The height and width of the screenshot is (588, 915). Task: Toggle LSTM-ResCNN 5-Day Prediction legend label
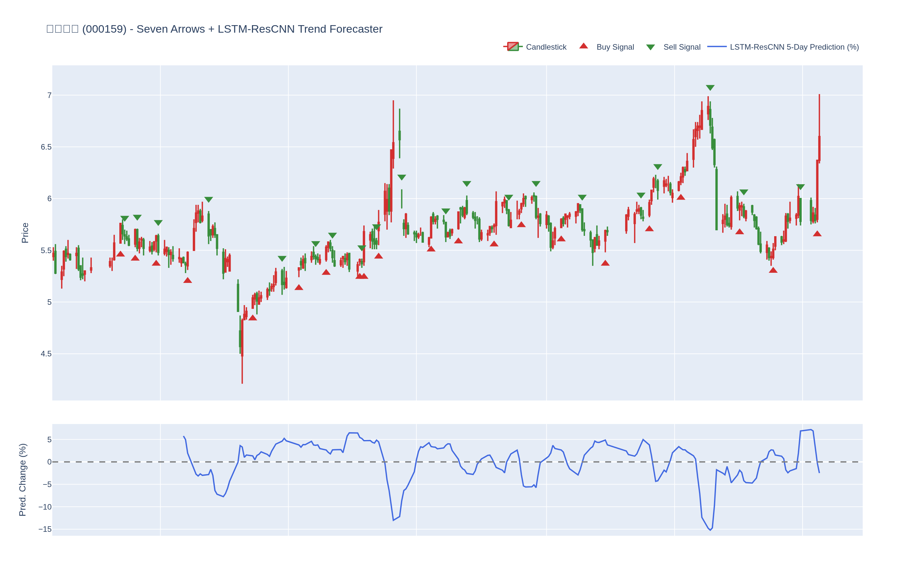[x=794, y=47]
